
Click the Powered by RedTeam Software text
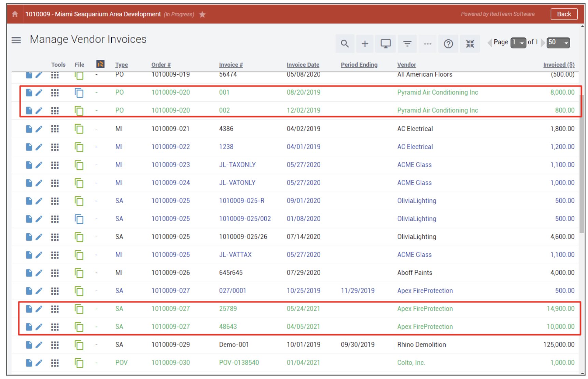(498, 14)
